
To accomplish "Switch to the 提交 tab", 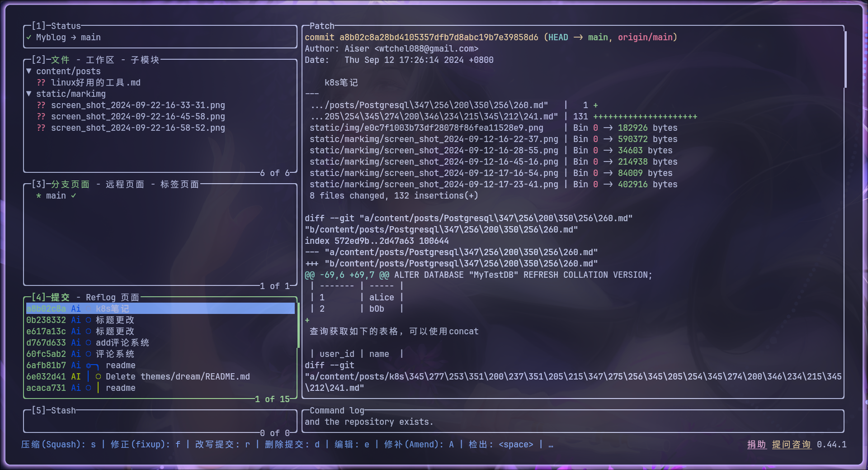I will click(60, 297).
